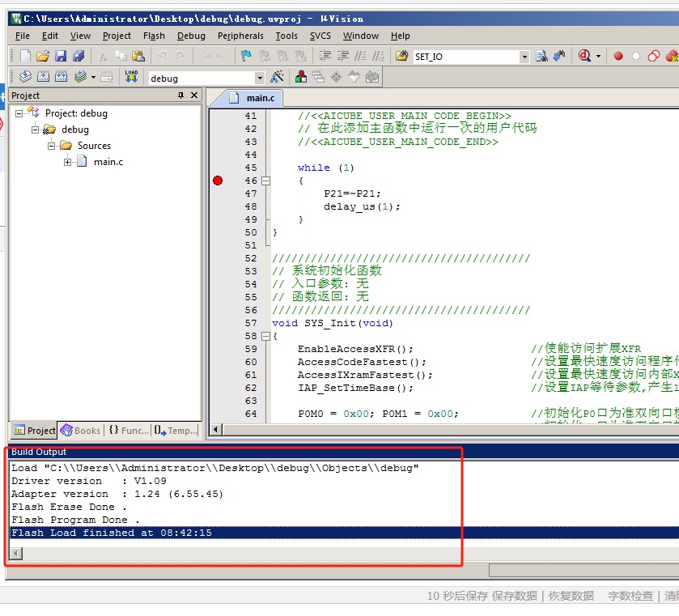
Task: Click the Build target icon
Action: [x=43, y=77]
